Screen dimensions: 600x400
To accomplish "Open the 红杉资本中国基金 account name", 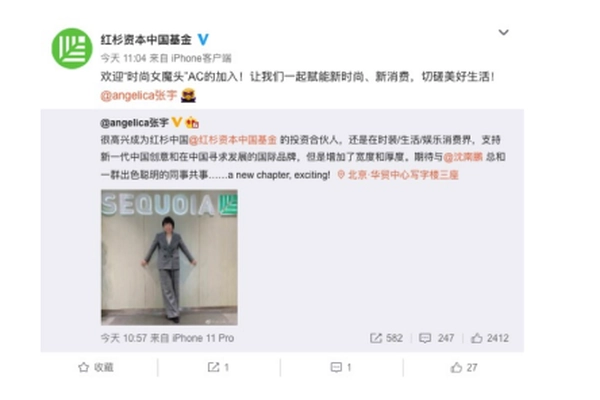I will pyautogui.click(x=146, y=39).
